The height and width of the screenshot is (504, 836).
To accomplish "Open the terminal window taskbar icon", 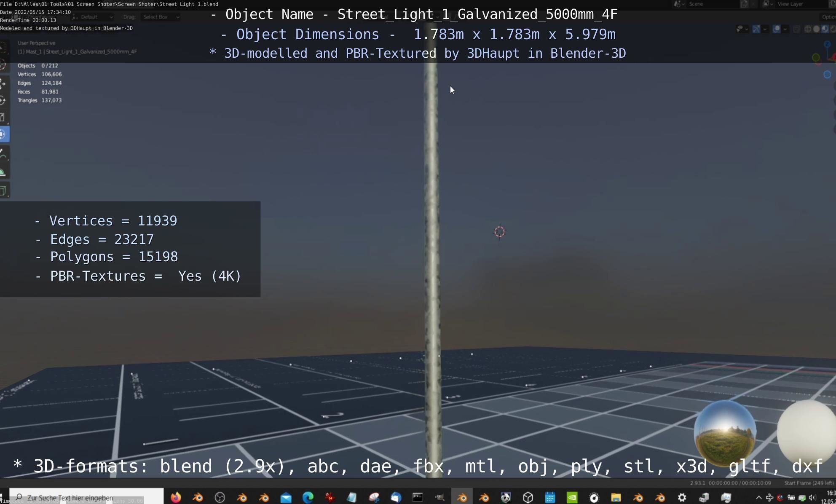I will tap(418, 498).
